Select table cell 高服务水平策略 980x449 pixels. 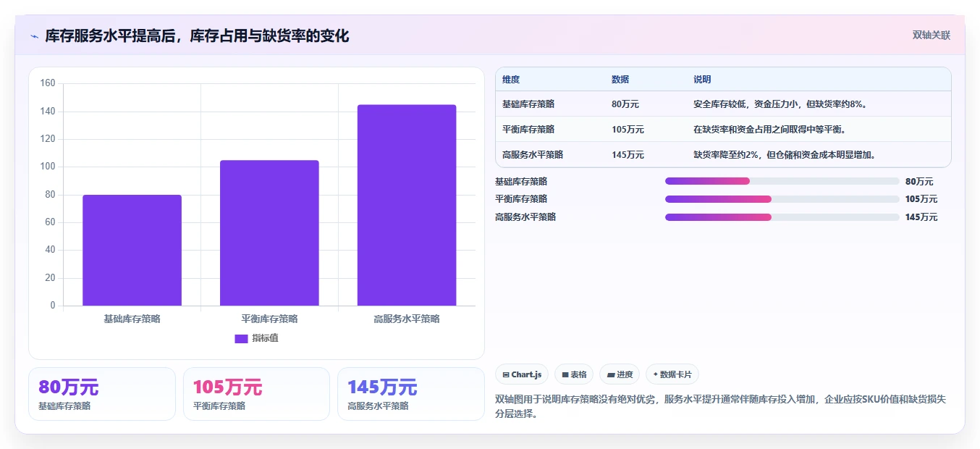click(533, 155)
